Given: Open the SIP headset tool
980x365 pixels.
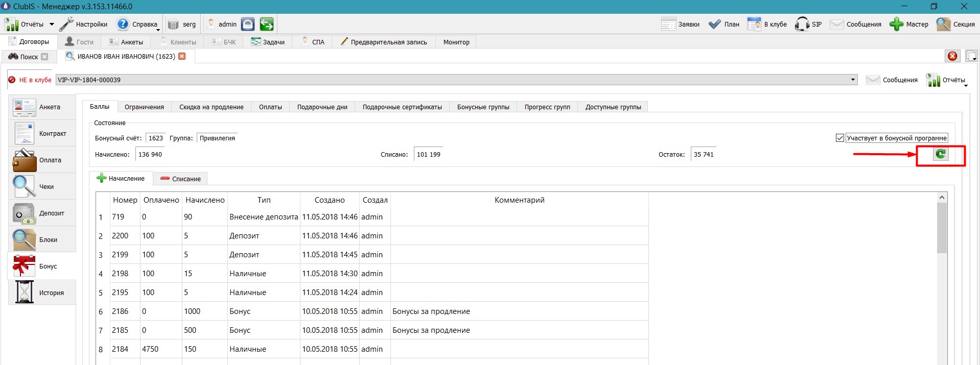Looking at the screenshot, I should (x=808, y=24).
